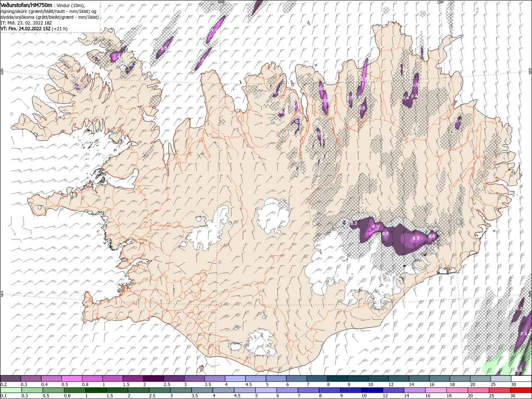
Task: Click the '0.6' precipitation value on the map
Action: click(x=432, y=236)
